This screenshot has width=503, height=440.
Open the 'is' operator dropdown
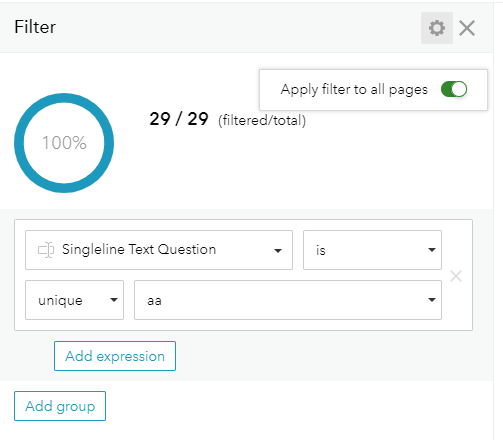372,250
